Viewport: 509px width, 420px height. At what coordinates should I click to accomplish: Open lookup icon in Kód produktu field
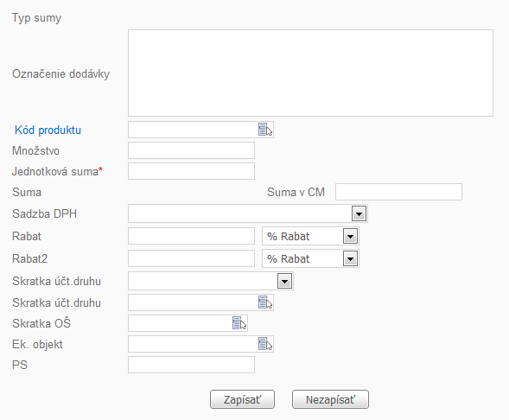coord(265,130)
